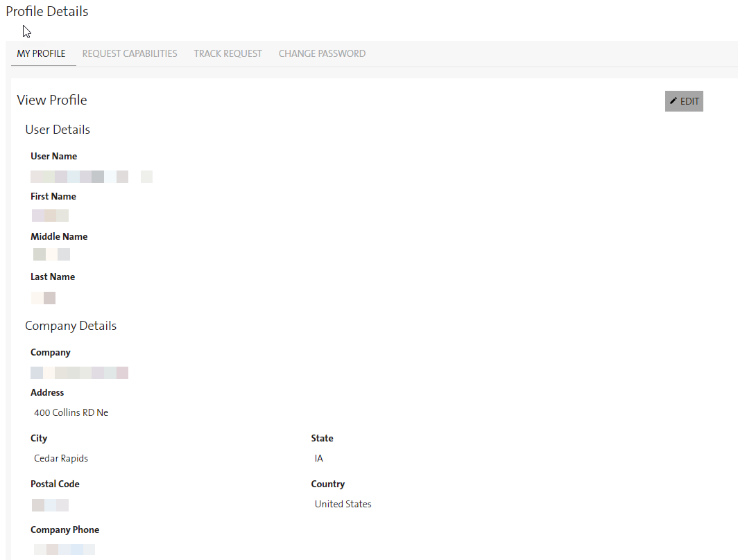Select the My Profile tab
The width and height of the screenshot is (738, 560).
(x=42, y=53)
